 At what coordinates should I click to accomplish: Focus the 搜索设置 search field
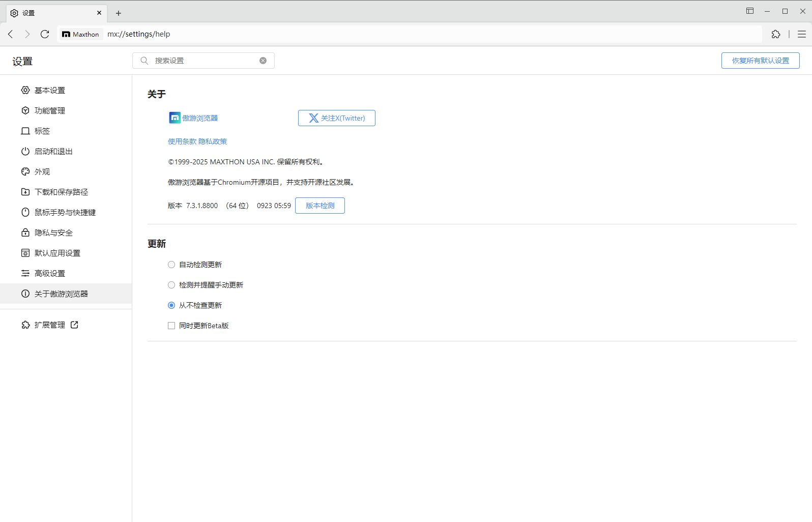[204, 61]
